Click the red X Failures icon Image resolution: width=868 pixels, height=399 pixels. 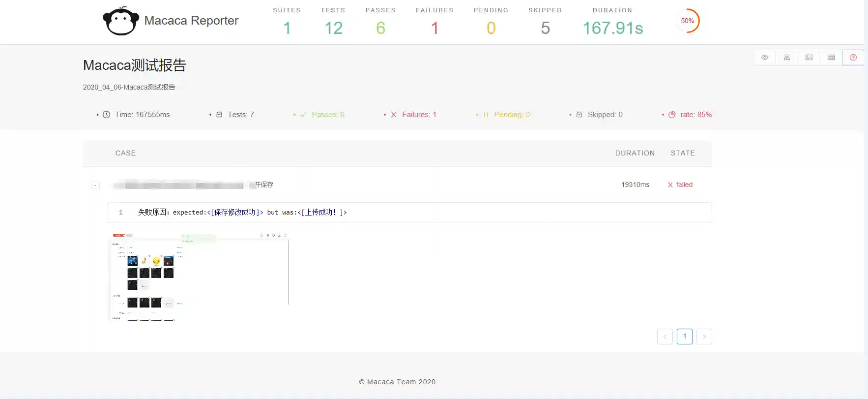[x=394, y=115]
